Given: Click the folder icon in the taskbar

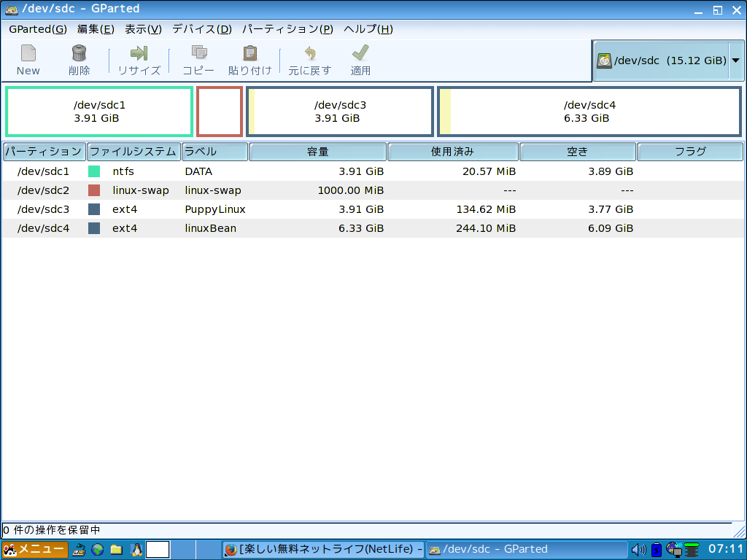Looking at the screenshot, I should tap(117, 550).
